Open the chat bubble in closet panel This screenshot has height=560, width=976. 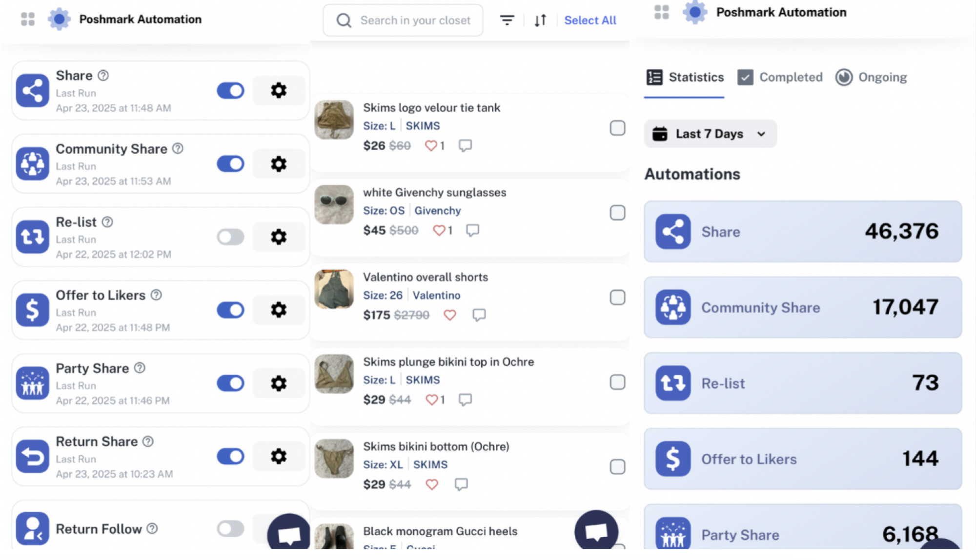click(x=596, y=531)
